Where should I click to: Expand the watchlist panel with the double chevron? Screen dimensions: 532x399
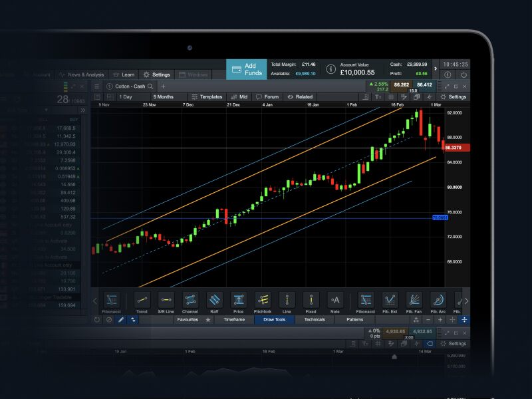(82, 110)
